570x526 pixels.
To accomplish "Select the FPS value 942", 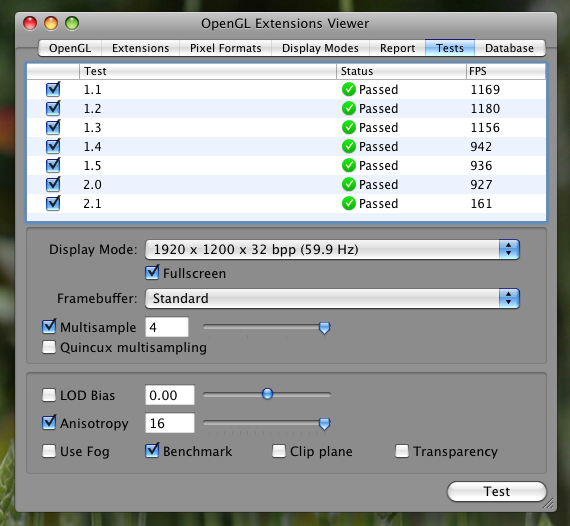I will point(481,146).
